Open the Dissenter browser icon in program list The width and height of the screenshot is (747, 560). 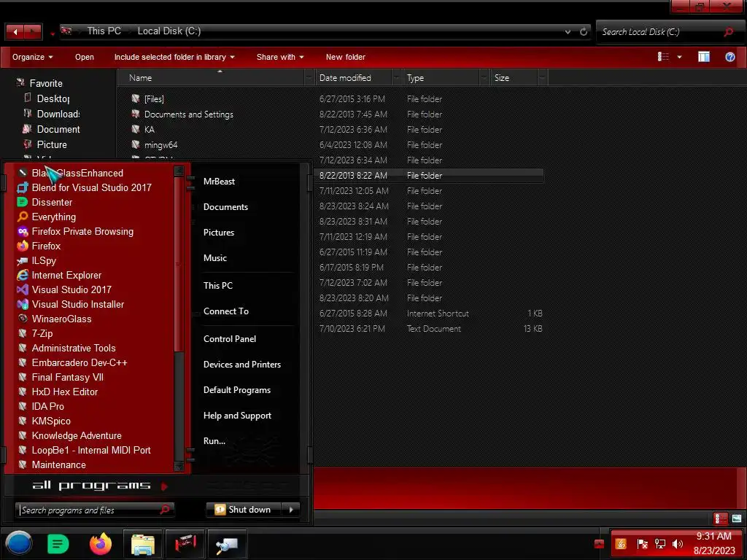(23, 202)
